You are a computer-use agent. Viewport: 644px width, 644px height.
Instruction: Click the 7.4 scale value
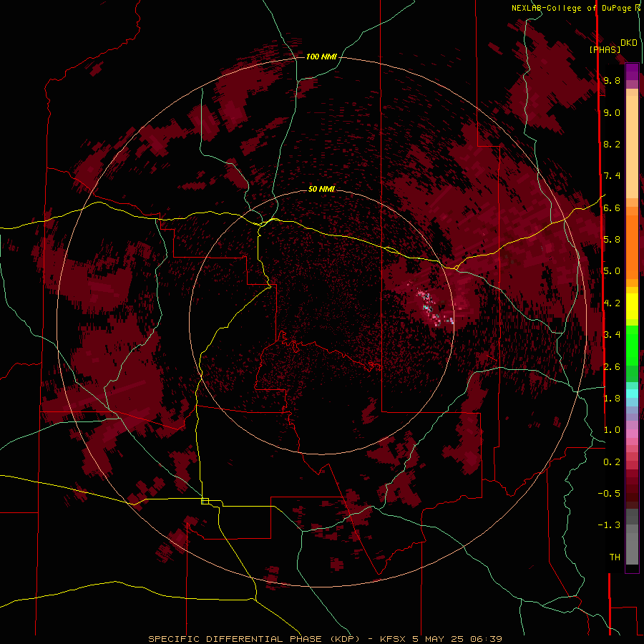(x=612, y=176)
